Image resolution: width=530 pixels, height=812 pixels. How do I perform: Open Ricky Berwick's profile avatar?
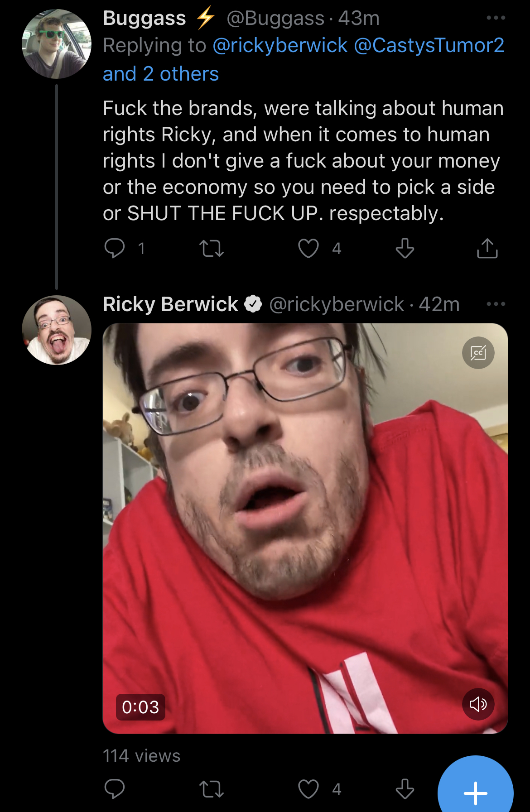[x=57, y=330]
